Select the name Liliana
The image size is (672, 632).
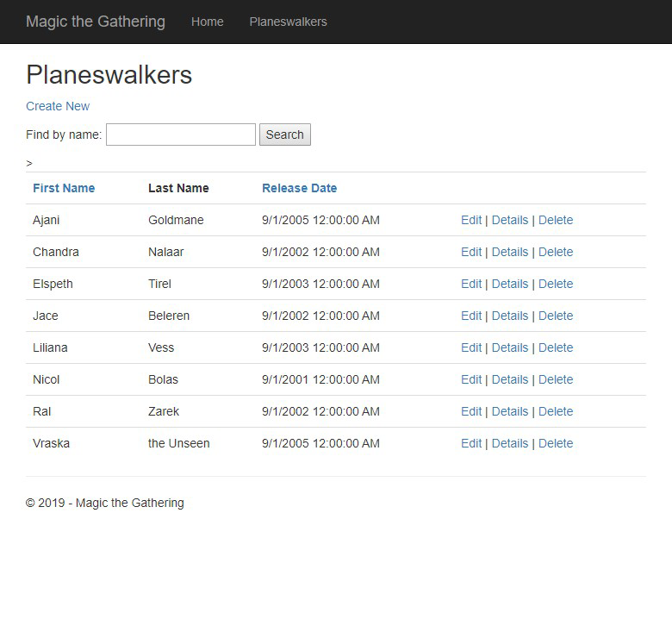click(x=50, y=347)
